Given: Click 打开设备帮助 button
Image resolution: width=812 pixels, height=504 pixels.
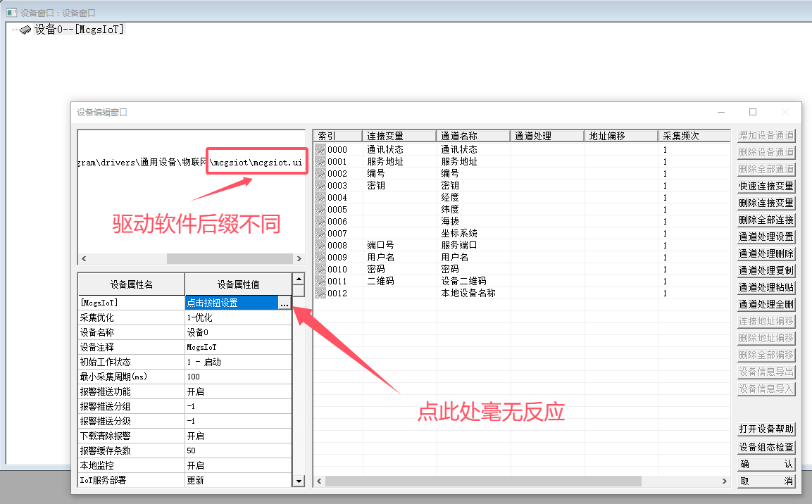Looking at the screenshot, I should 766,429.
